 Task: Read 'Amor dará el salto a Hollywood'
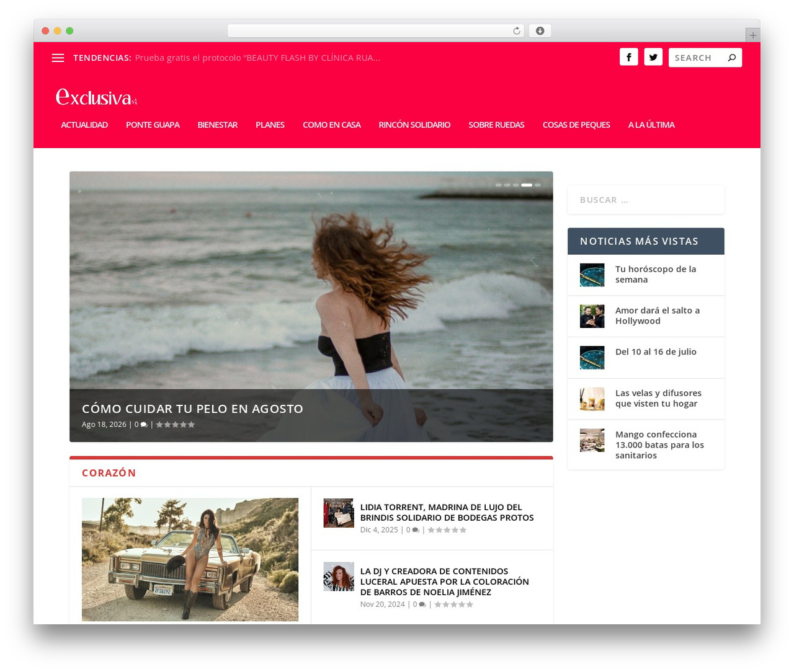pyautogui.click(x=658, y=316)
